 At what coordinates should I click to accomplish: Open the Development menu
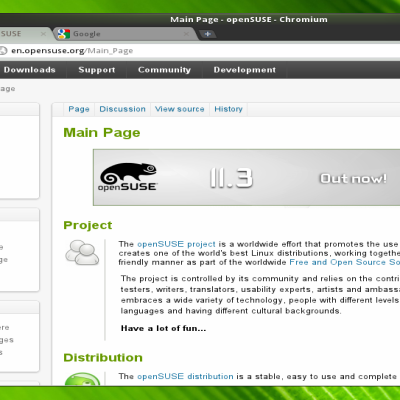point(245,70)
